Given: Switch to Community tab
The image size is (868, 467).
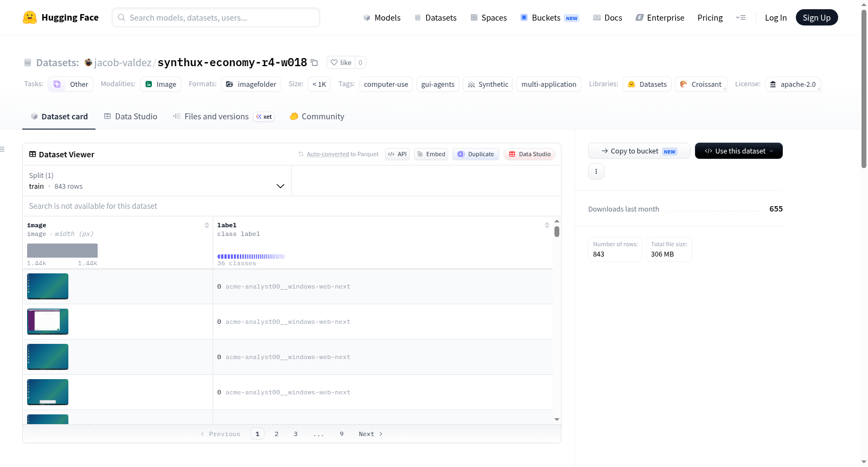Looking at the screenshot, I should [317, 116].
